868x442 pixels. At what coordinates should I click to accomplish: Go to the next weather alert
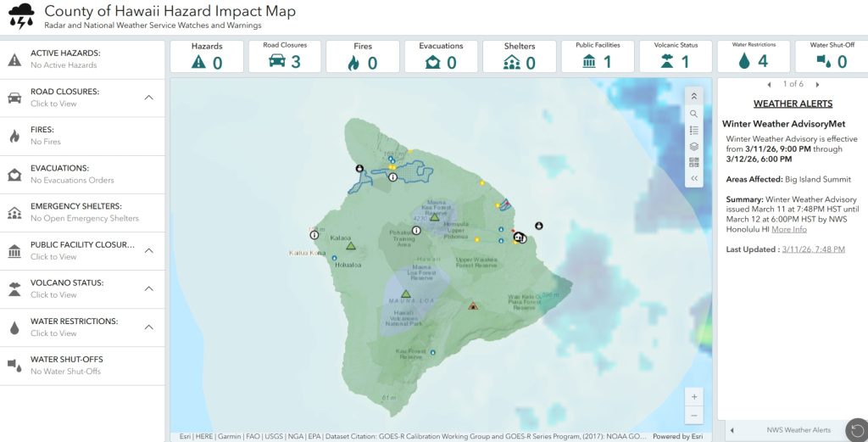pos(817,84)
